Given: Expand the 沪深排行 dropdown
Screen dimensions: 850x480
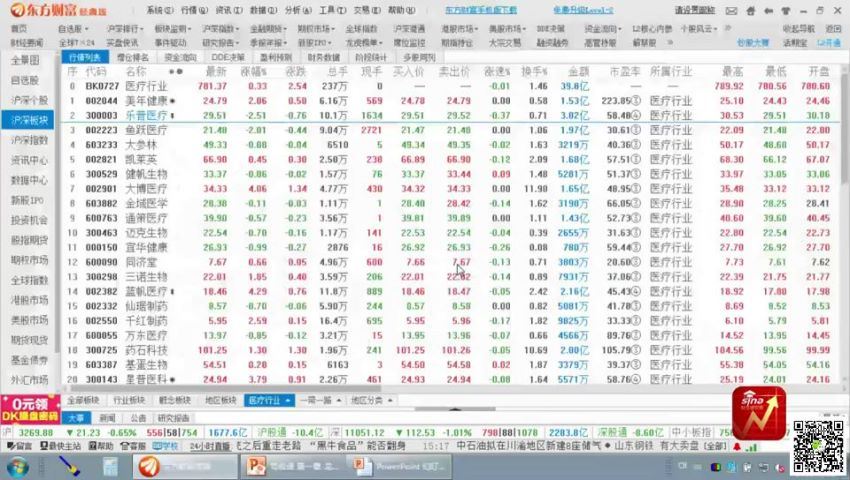Looking at the screenshot, I should [x=125, y=29].
